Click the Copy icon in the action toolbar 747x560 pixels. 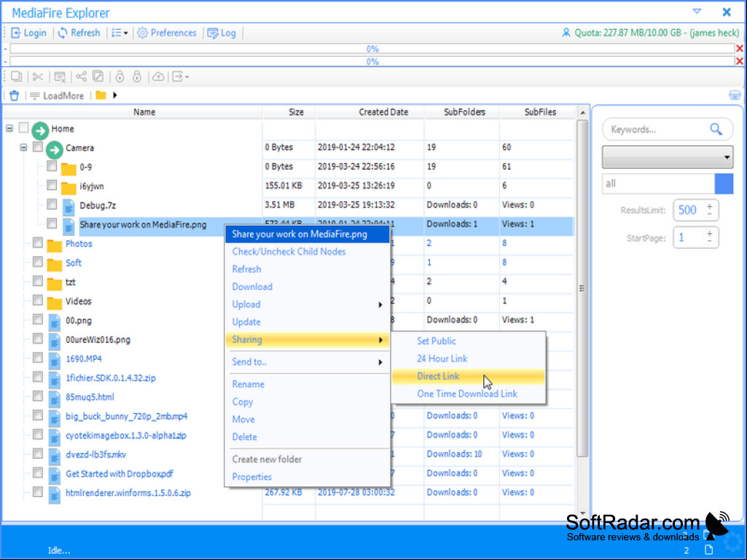[x=17, y=76]
